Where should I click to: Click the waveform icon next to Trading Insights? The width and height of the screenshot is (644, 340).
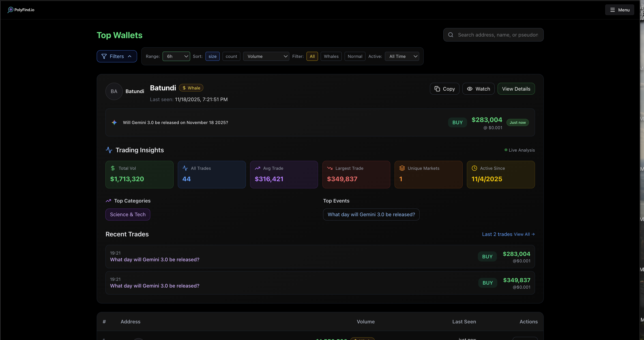(x=109, y=150)
